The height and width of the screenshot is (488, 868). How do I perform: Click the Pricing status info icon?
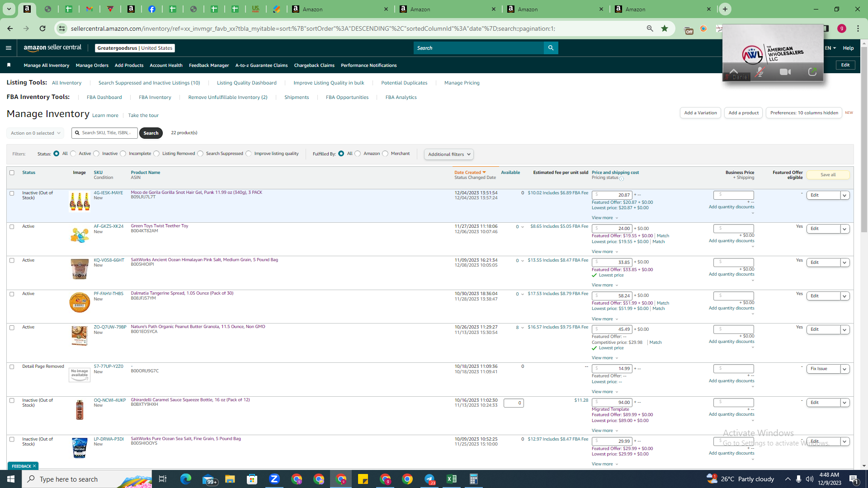point(622,178)
